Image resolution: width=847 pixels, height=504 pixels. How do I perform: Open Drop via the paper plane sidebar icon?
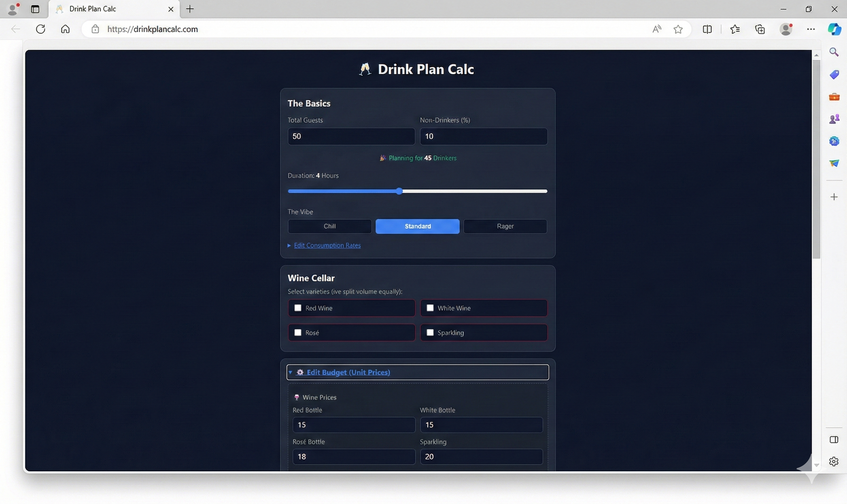tap(834, 163)
